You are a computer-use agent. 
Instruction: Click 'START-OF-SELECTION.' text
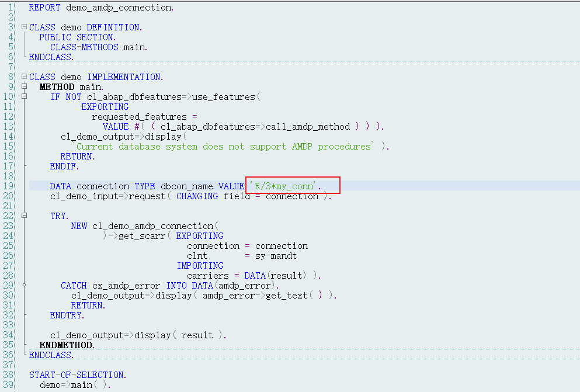click(x=78, y=375)
